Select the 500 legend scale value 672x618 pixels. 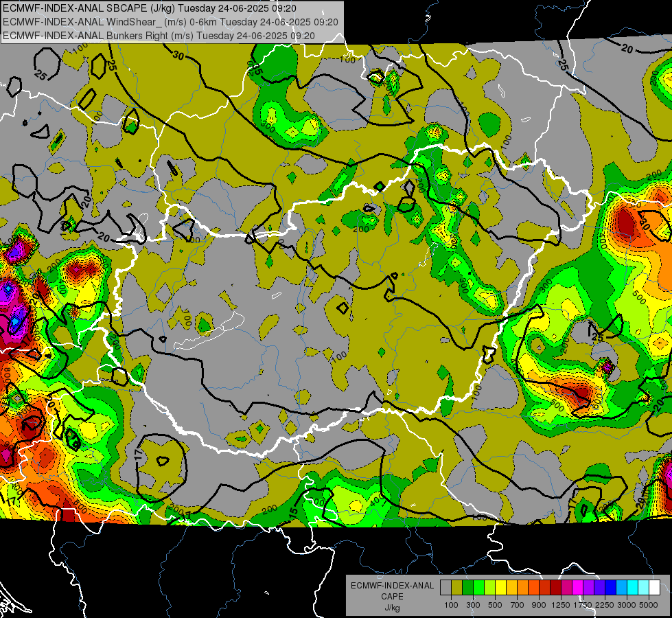(495, 605)
